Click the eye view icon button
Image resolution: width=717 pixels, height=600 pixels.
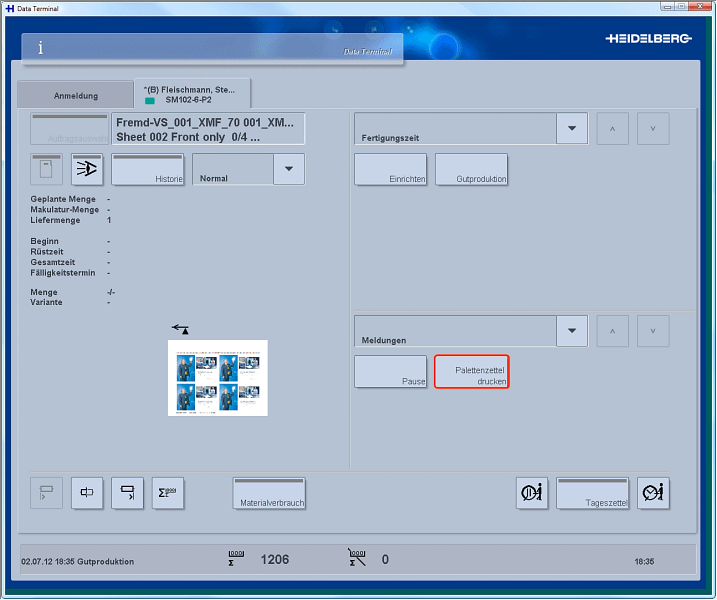click(87, 169)
